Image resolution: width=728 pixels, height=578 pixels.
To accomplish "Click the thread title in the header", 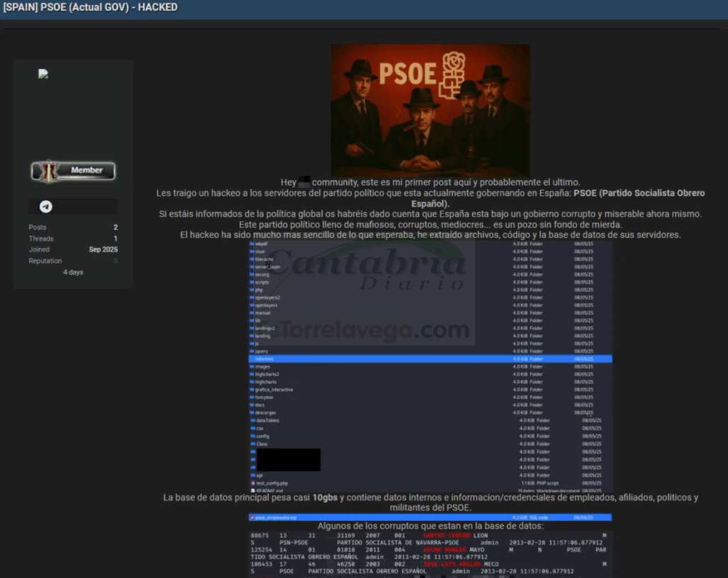I will click(x=90, y=8).
